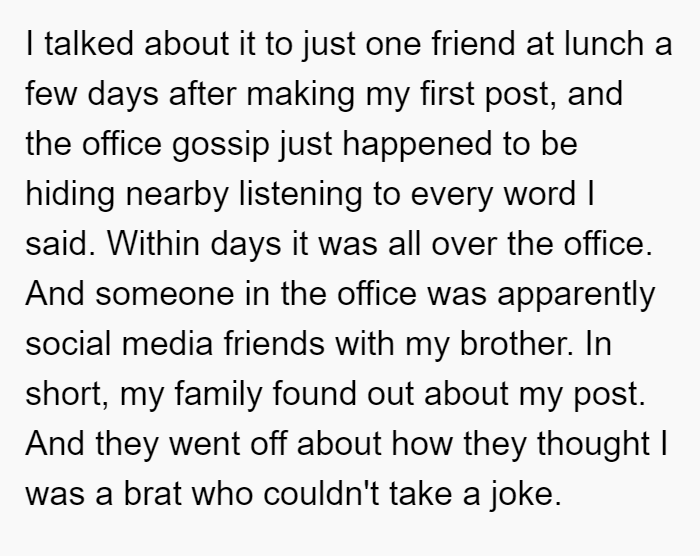Place cursor on the word "gossip"
The image size is (700, 556).
pyautogui.click(x=221, y=144)
